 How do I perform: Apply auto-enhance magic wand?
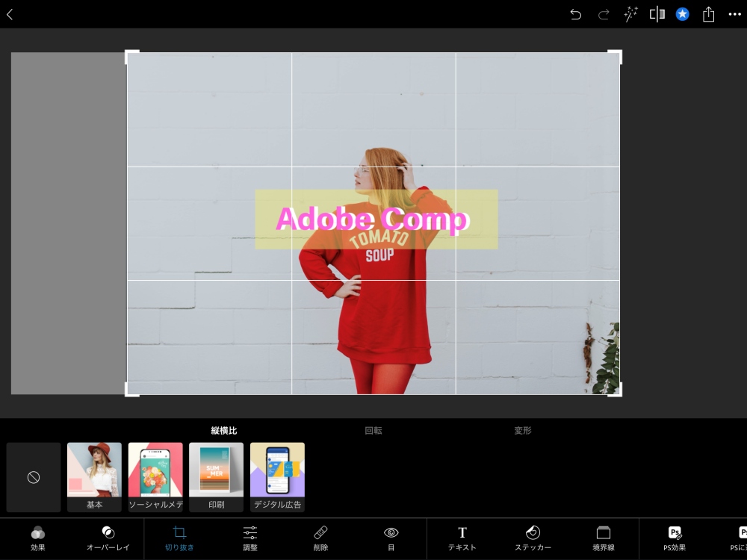point(630,14)
